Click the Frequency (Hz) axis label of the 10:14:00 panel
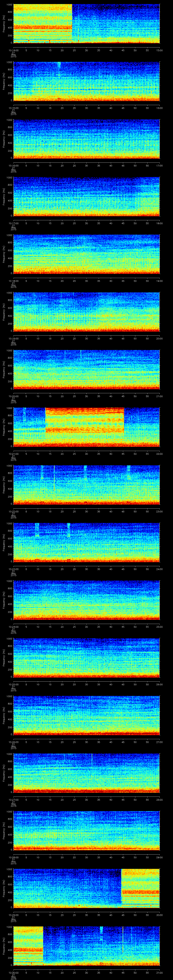This screenshot has width=173, height=980. tap(4, 24)
